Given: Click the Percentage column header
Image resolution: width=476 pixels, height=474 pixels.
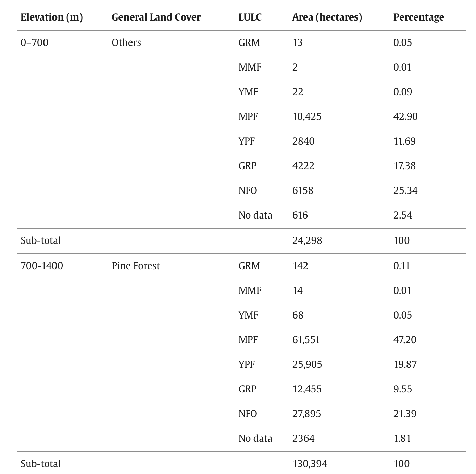Looking at the screenshot, I should tap(418, 17).
